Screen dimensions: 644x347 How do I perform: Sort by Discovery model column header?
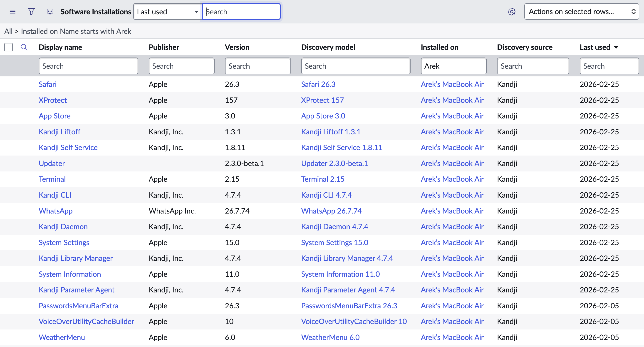[x=328, y=47]
